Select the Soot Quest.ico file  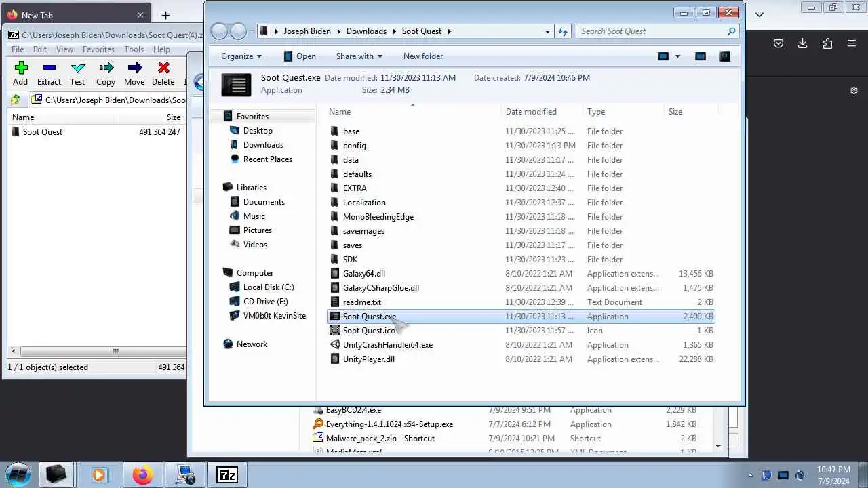tap(369, 331)
